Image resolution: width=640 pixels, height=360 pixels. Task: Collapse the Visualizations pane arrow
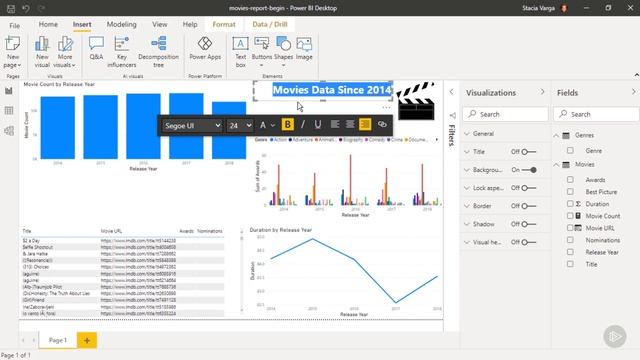click(542, 92)
